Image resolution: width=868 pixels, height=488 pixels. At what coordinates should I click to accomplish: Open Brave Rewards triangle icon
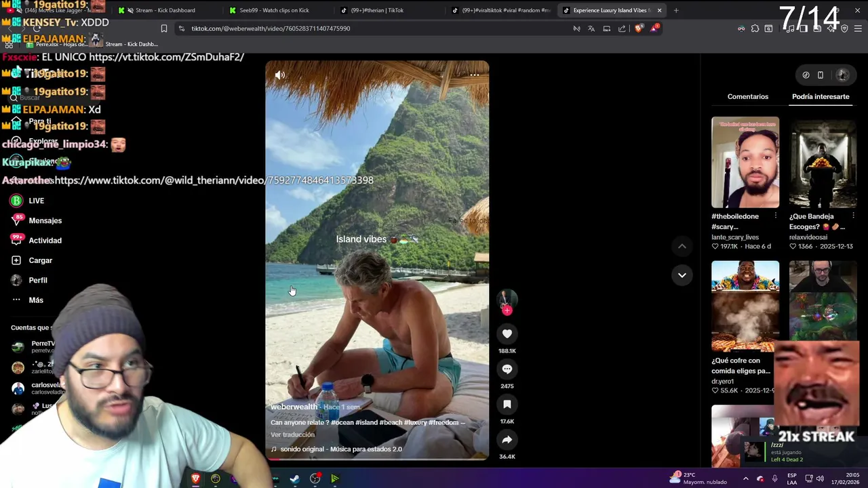point(654,28)
